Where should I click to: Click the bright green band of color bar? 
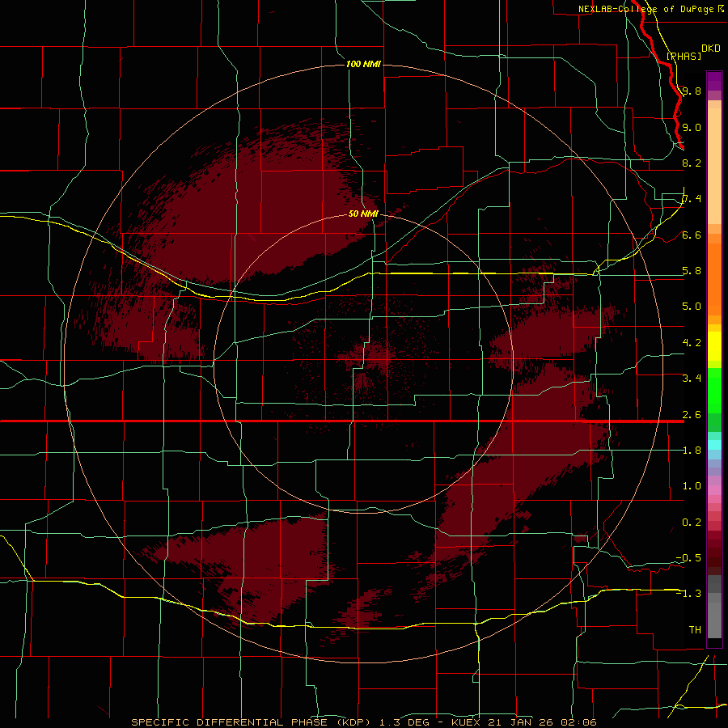tap(714, 391)
